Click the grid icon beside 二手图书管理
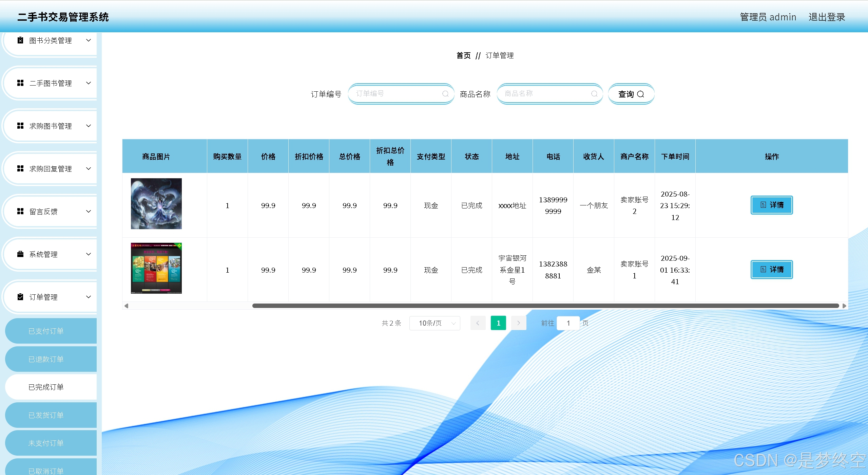The width and height of the screenshot is (868, 475). coord(20,83)
